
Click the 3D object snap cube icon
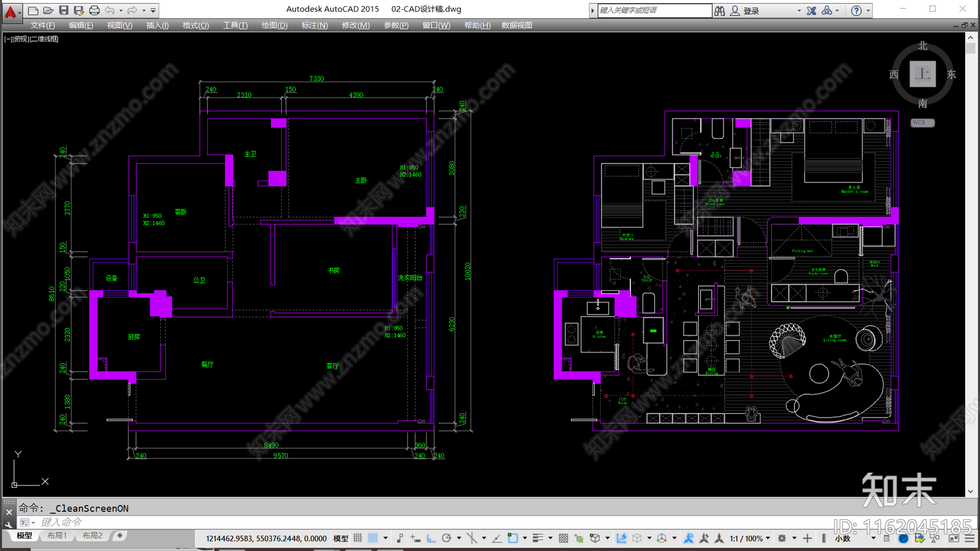click(x=595, y=538)
